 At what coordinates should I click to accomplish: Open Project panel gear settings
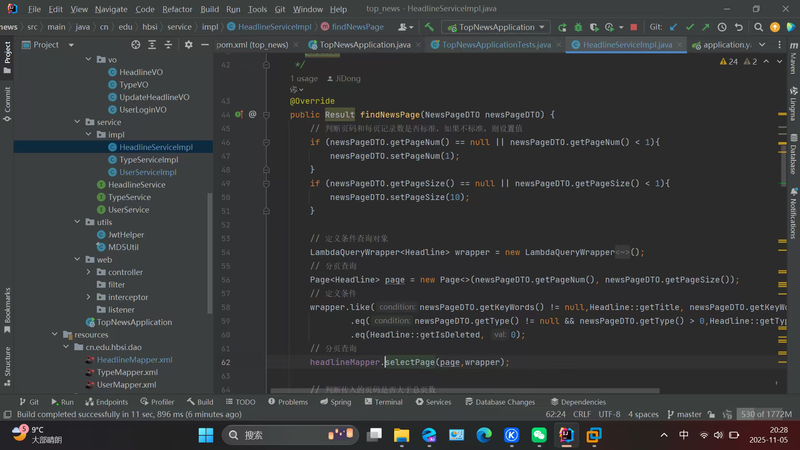coord(189,45)
